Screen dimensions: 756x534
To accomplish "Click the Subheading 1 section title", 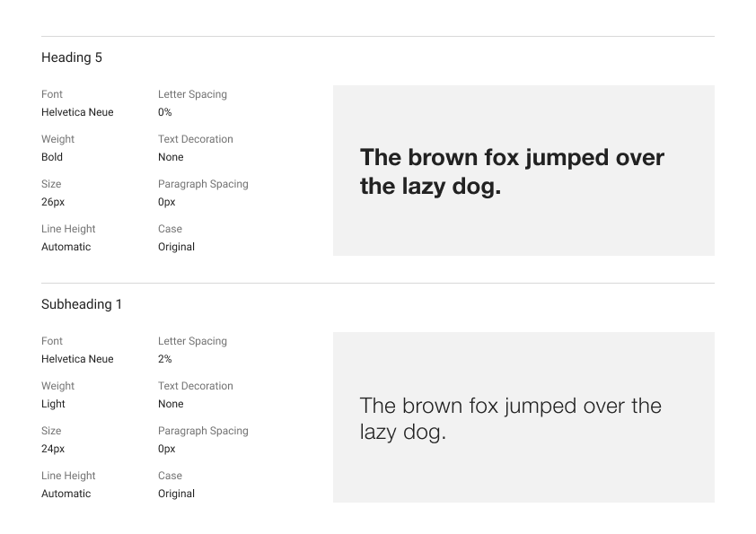I will click(82, 304).
